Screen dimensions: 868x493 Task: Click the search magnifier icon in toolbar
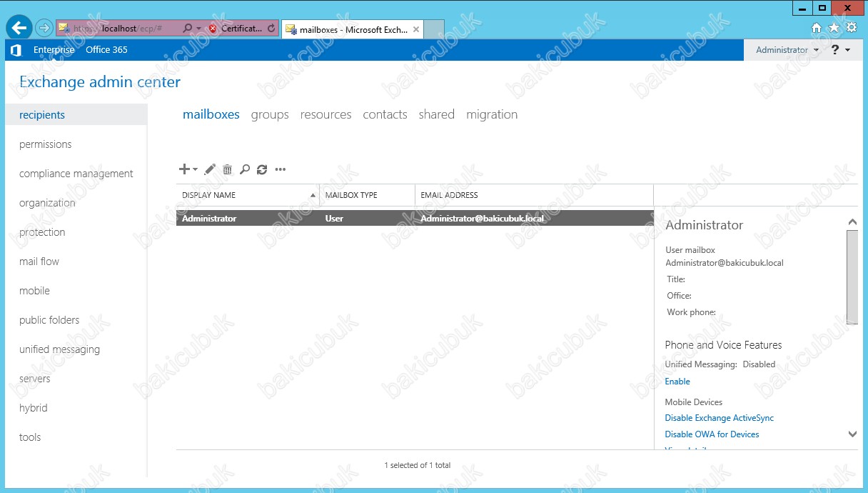pyautogui.click(x=244, y=169)
